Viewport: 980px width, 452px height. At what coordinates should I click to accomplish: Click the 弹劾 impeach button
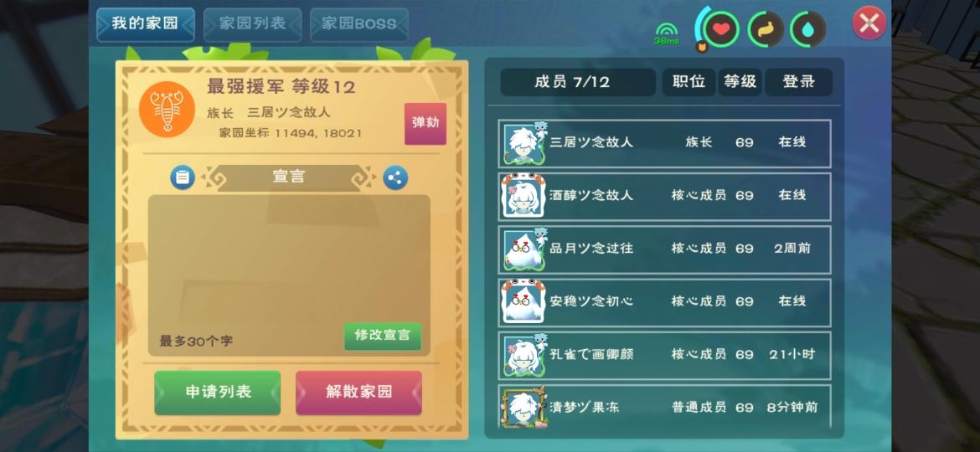click(x=425, y=123)
